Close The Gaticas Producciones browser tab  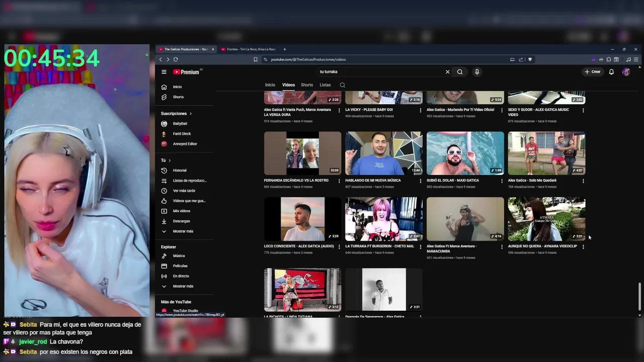click(x=213, y=49)
